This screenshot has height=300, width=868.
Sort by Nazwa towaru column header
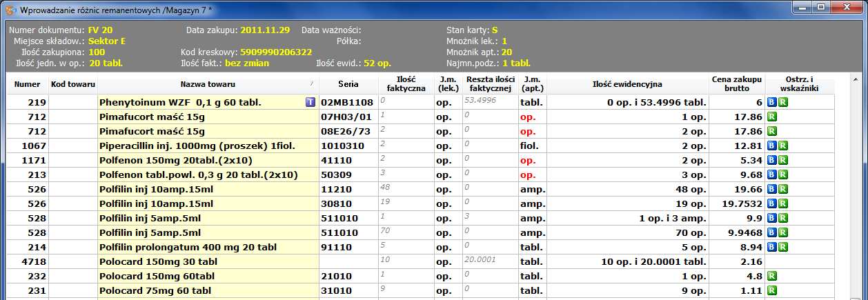click(208, 84)
